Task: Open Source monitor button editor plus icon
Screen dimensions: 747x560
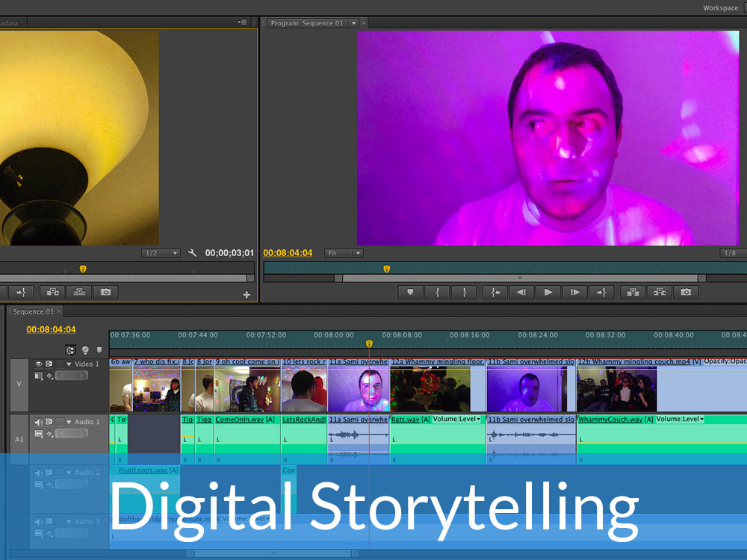Action: pos(247,295)
